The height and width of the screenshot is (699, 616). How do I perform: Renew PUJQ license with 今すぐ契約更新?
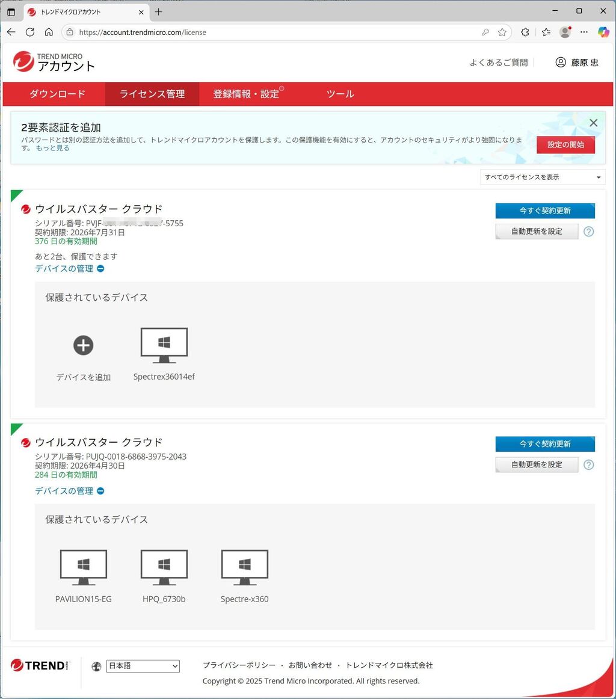tap(545, 443)
